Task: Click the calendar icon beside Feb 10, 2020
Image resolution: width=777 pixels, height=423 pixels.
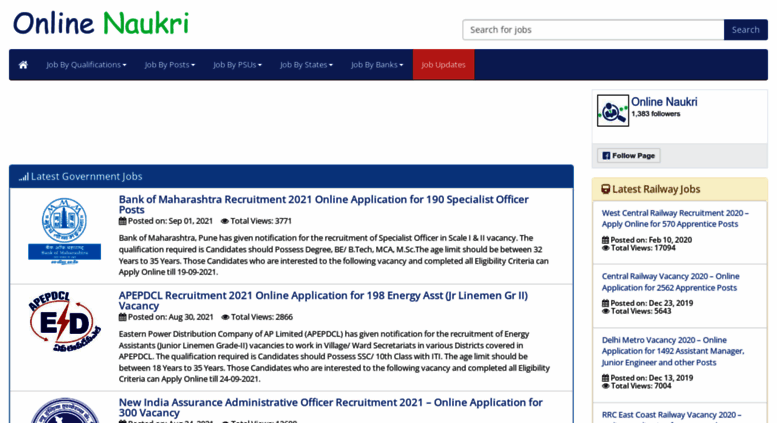Action: (605, 240)
